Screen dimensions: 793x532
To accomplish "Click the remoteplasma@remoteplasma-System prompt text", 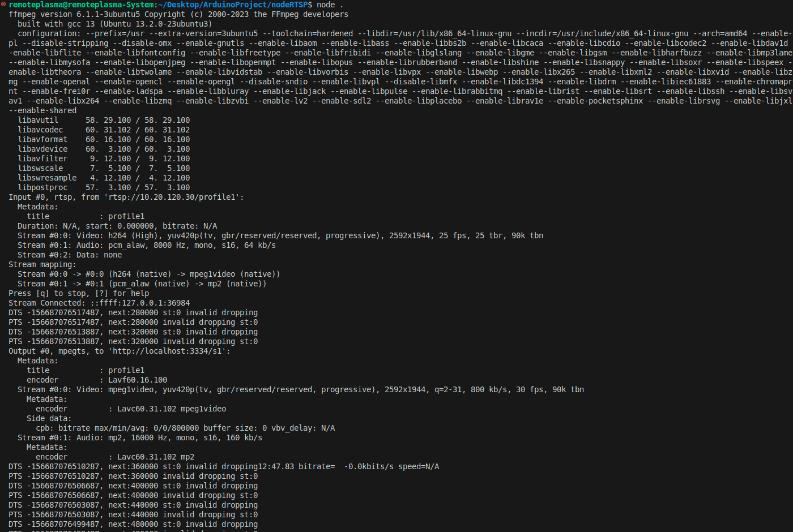I will pos(81,5).
